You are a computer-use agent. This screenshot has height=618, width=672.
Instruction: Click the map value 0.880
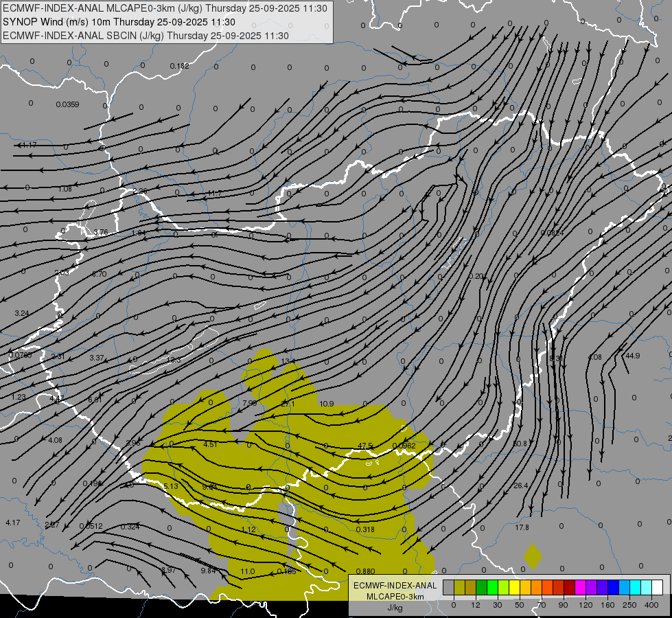point(366,571)
